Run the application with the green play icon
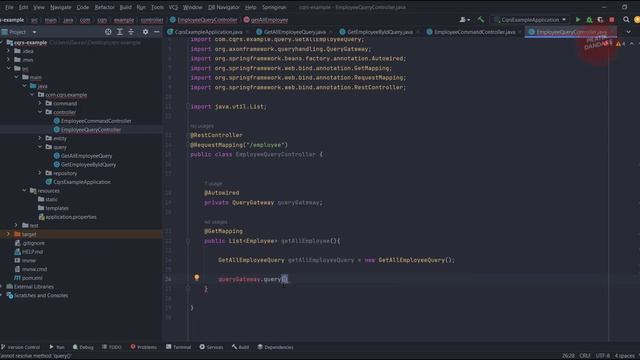 (x=578, y=20)
